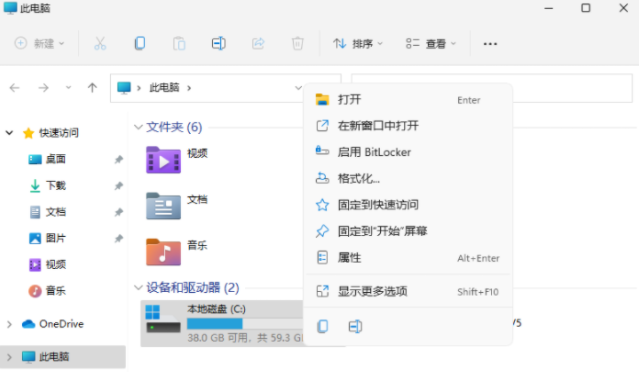Viewport: 640px width, 372px height.
Task: Collapse the 快速访问 tree section
Action: coord(9,133)
